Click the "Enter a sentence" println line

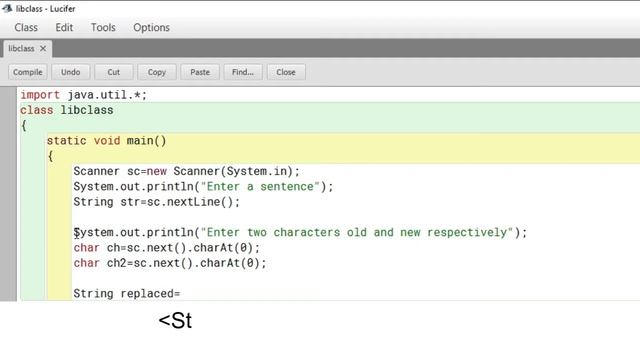pyautogui.click(x=203, y=187)
